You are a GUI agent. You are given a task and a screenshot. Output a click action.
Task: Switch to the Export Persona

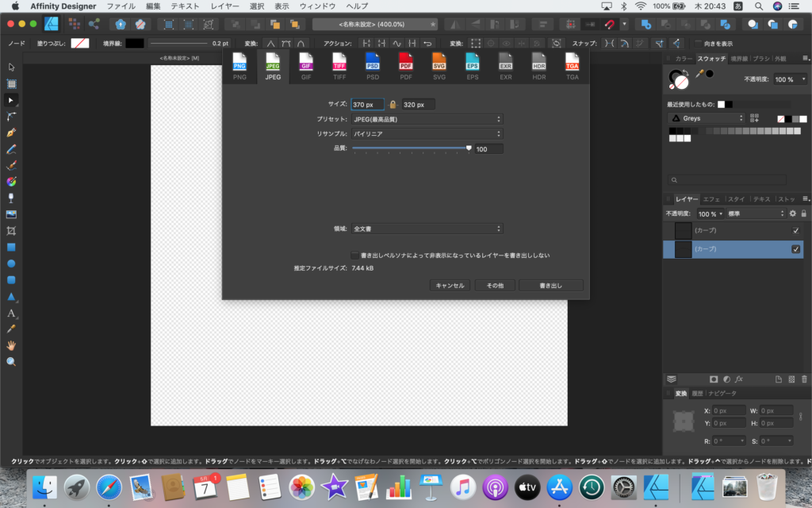(x=94, y=24)
